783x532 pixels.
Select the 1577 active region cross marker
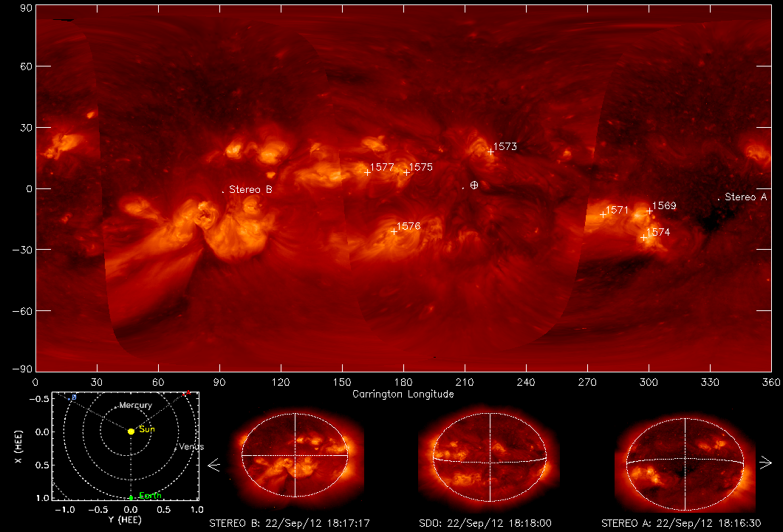368,172
